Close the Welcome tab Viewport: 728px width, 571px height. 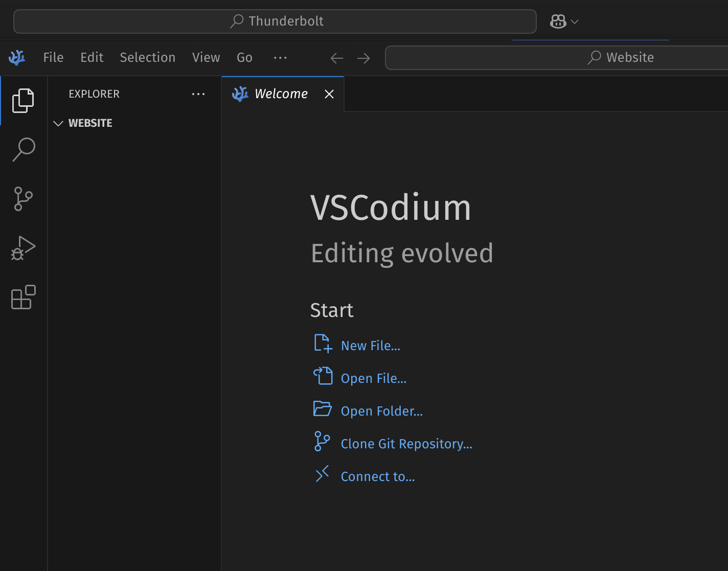[329, 94]
